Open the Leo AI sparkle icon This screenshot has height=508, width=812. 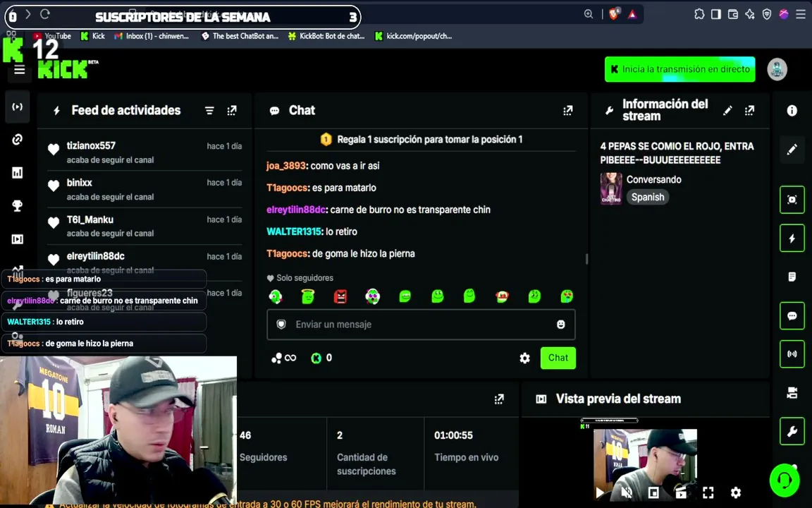(x=750, y=14)
